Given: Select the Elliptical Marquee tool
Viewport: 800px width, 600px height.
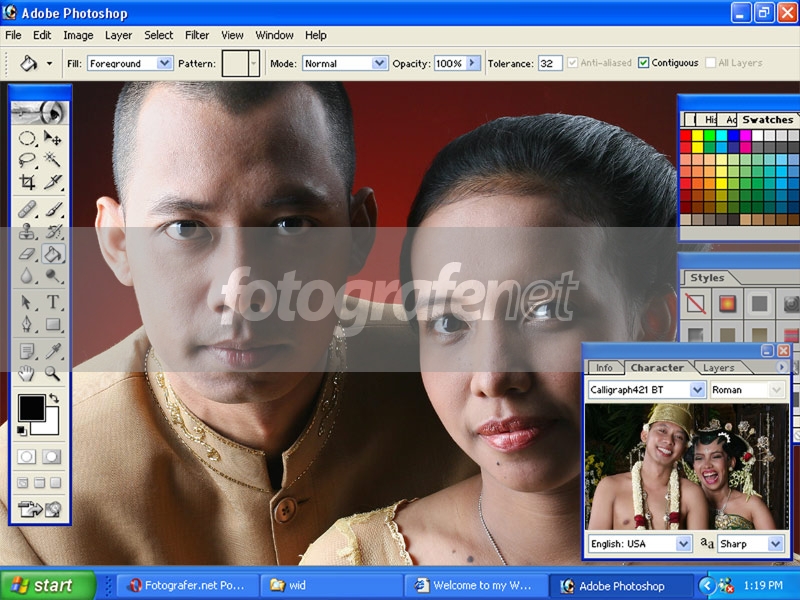Looking at the screenshot, I should pyautogui.click(x=27, y=138).
